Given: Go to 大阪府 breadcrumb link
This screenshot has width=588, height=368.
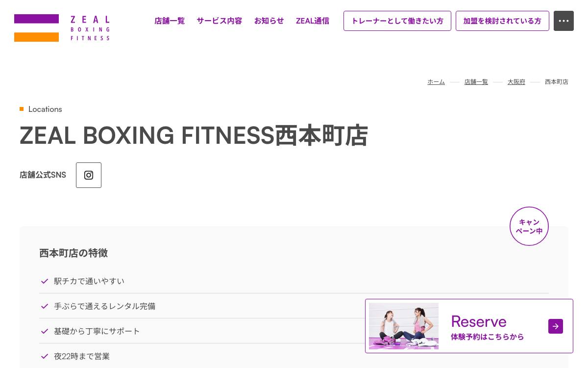Looking at the screenshot, I should (x=516, y=82).
